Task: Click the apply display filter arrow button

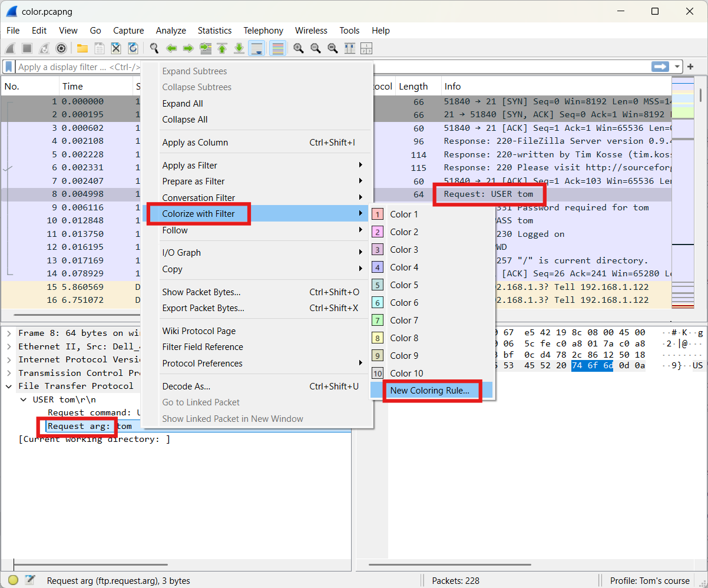Action: click(x=660, y=67)
